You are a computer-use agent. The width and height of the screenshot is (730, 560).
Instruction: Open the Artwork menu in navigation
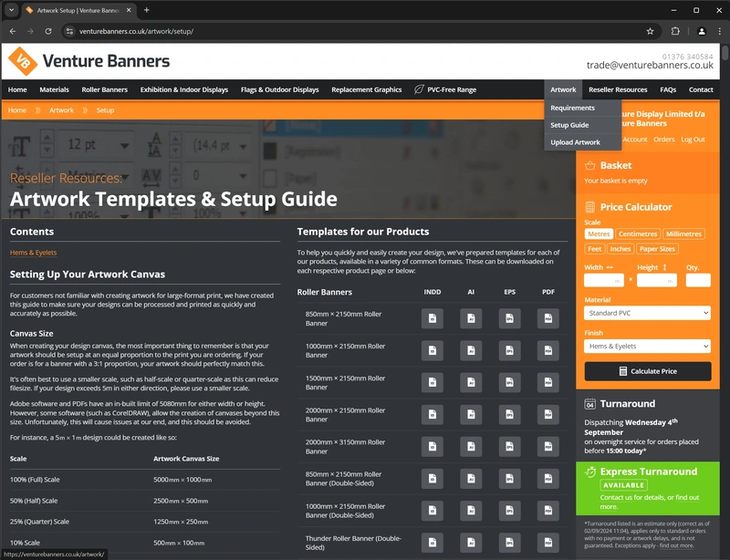pos(563,90)
